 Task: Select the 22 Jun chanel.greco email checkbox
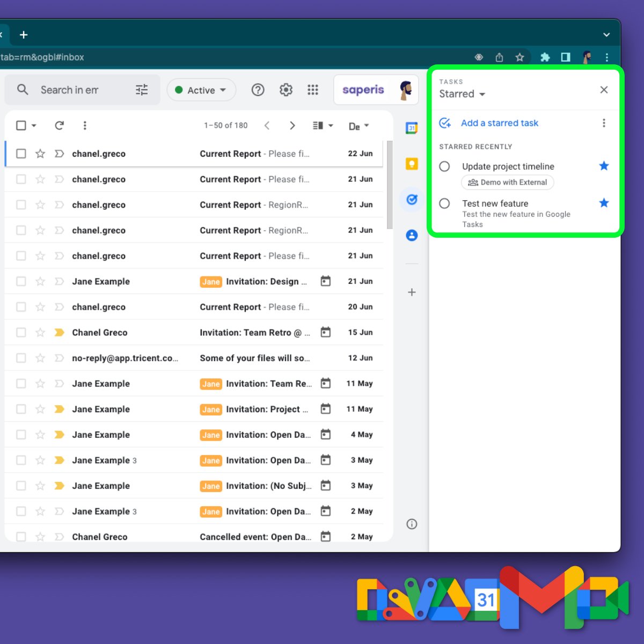[21, 153]
